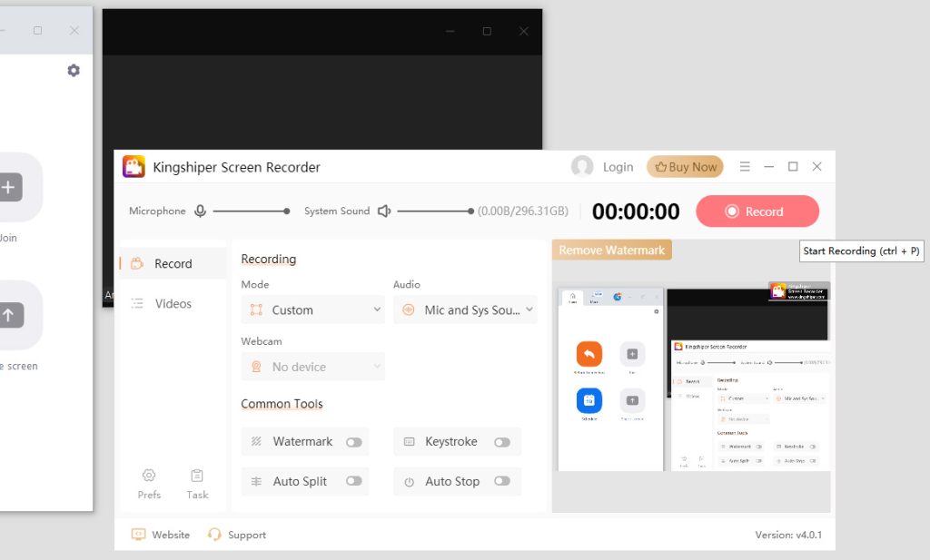Open the Webcam No device dropdown

(x=312, y=366)
